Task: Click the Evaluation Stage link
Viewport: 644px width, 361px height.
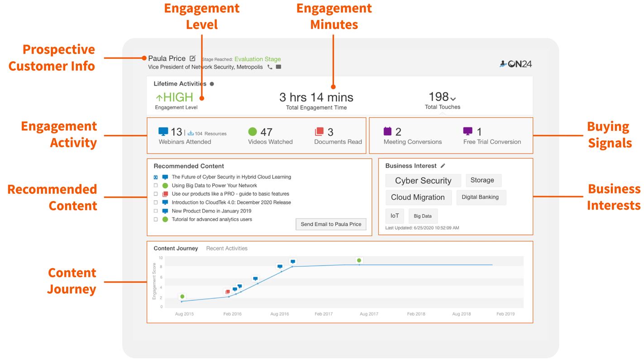Action: (x=258, y=59)
